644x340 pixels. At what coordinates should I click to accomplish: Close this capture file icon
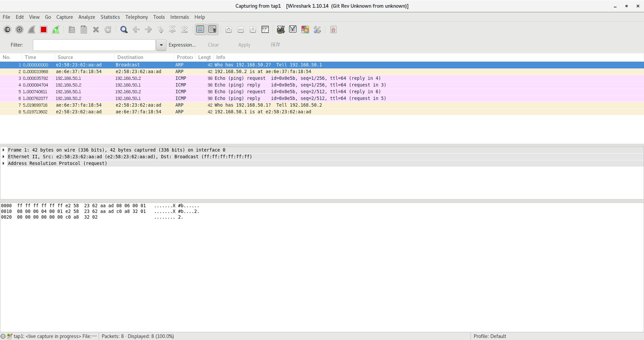click(x=96, y=30)
